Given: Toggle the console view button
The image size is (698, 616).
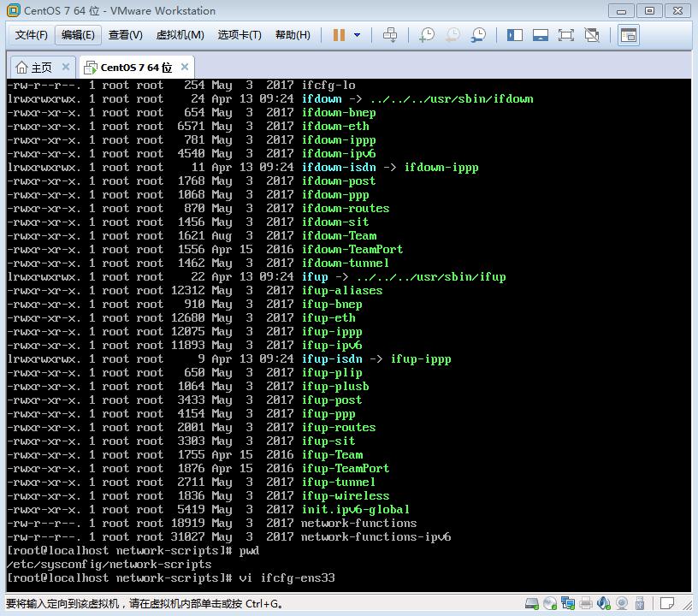Looking at the screenshot, I should point(629,35).
